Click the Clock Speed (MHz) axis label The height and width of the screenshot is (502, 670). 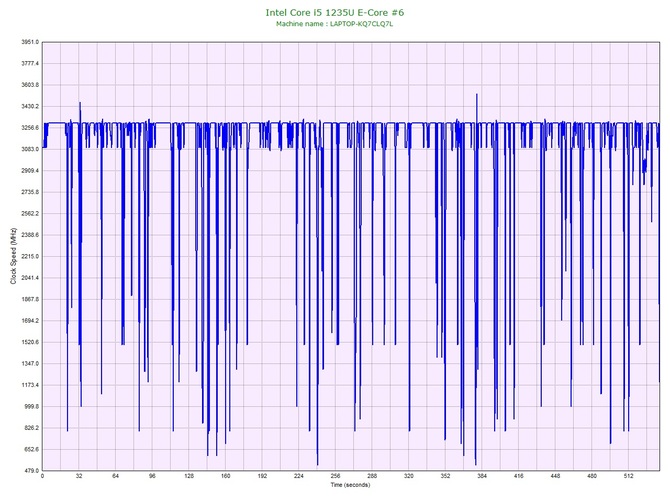13,256
